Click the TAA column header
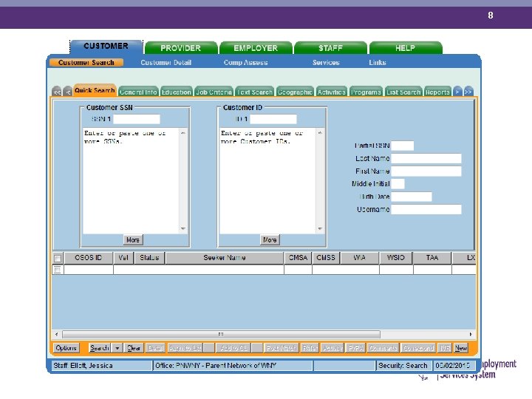The height and width of the screenshot is (399, 532). point(432,258)
